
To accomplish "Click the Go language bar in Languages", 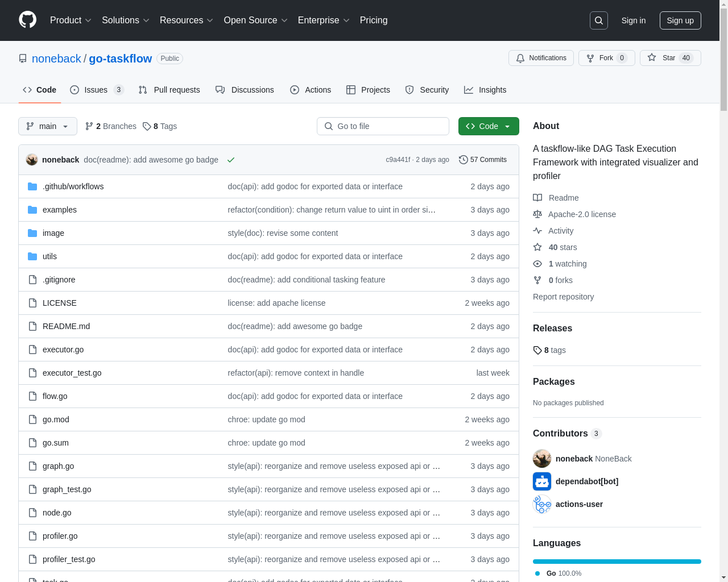I will click(617, 562).
